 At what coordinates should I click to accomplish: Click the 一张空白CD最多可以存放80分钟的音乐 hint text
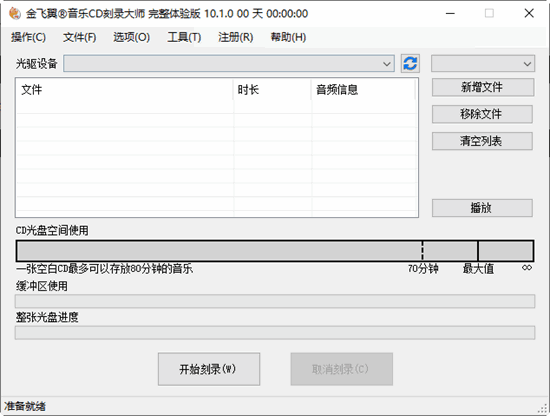pos(104,269)
